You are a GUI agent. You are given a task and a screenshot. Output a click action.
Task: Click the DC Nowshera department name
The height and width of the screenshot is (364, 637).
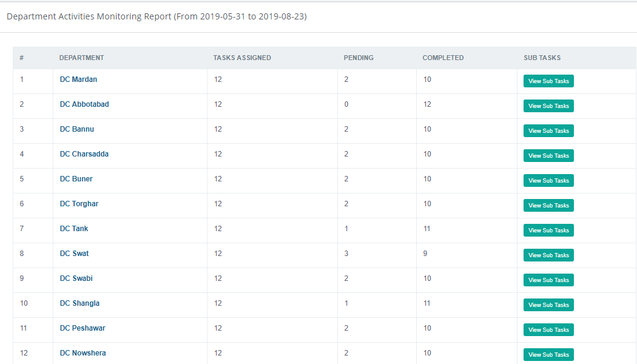83,353
